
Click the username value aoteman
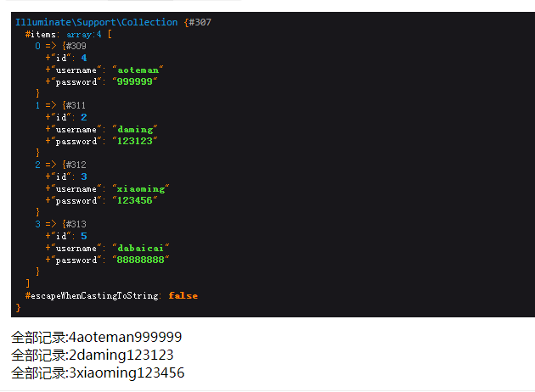point(138,70)
